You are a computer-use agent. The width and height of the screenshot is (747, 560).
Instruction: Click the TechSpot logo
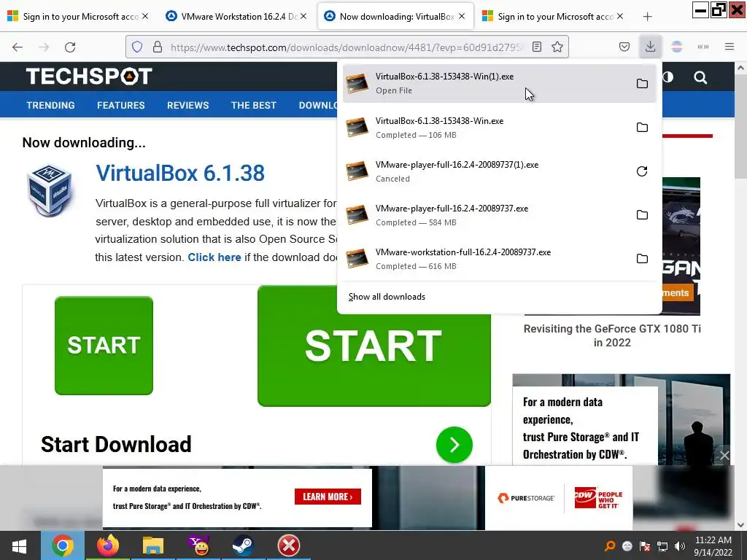coord(88,76)
